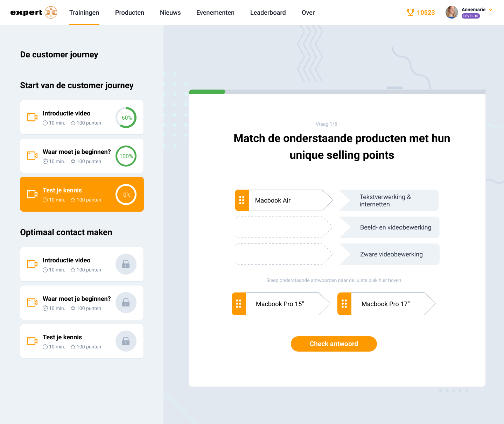Image resolution: width=504 pixels, height=424 pixels.
Task: Expand the Annemarie account dropdown arrow
Action: [491, 10]
